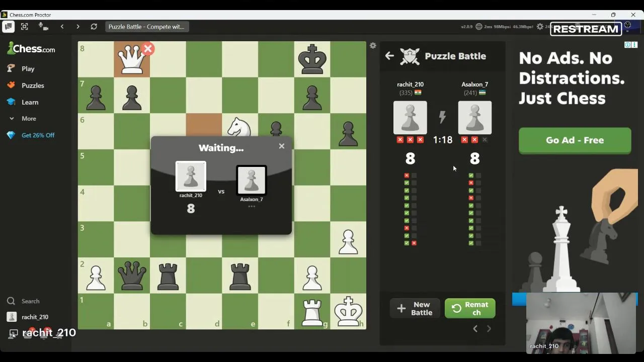644x362 pixels.
Task: Click Asalxon_7 avatar in battle panel
Action: (475, 118)
